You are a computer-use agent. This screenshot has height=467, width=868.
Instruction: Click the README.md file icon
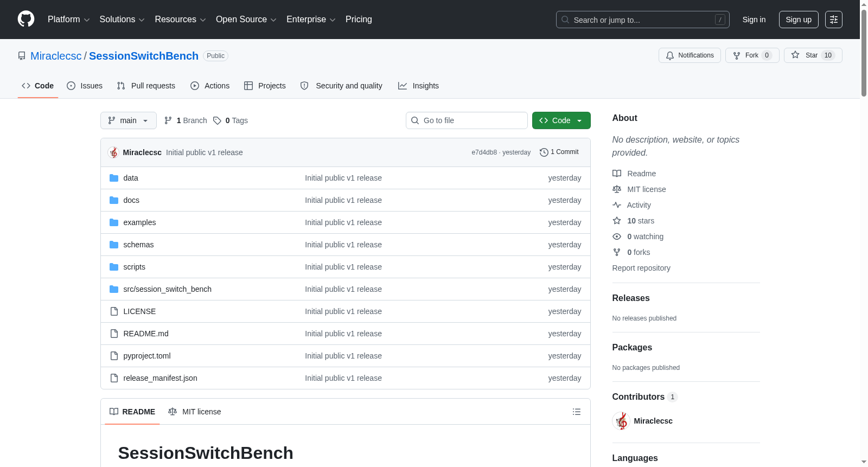click(x=114, y=334)
